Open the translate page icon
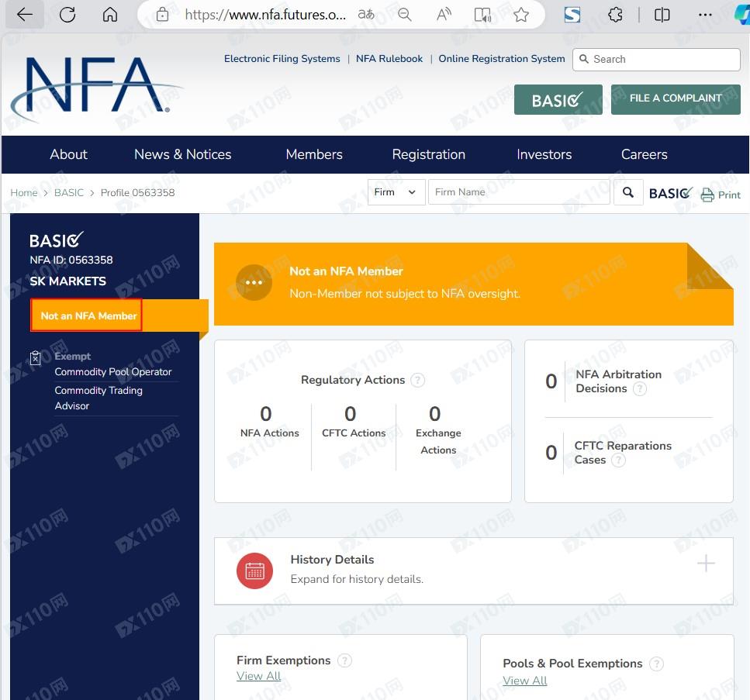This screenshot has height=700, width=750. coord(366,15)
